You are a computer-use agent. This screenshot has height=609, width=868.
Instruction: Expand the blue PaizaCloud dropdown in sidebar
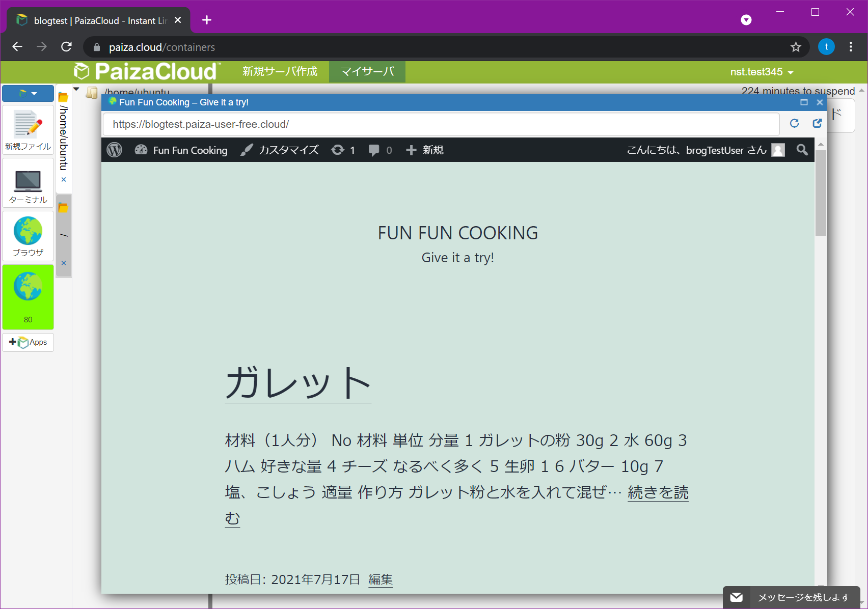(x=28, y=93)
